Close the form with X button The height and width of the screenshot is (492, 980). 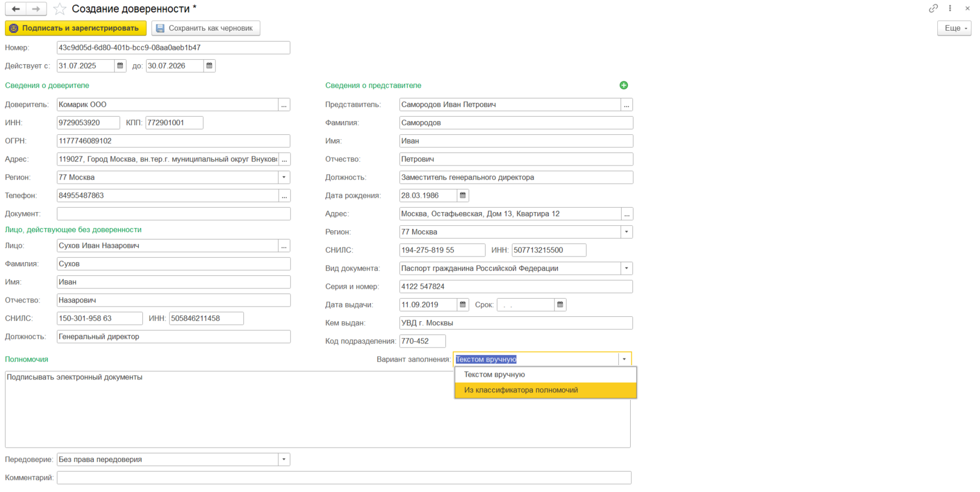(x=967, y=8)
